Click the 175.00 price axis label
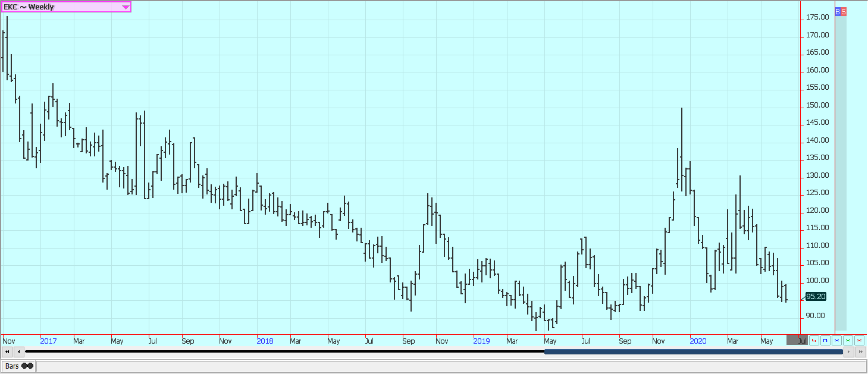 (x=817, y=18)
